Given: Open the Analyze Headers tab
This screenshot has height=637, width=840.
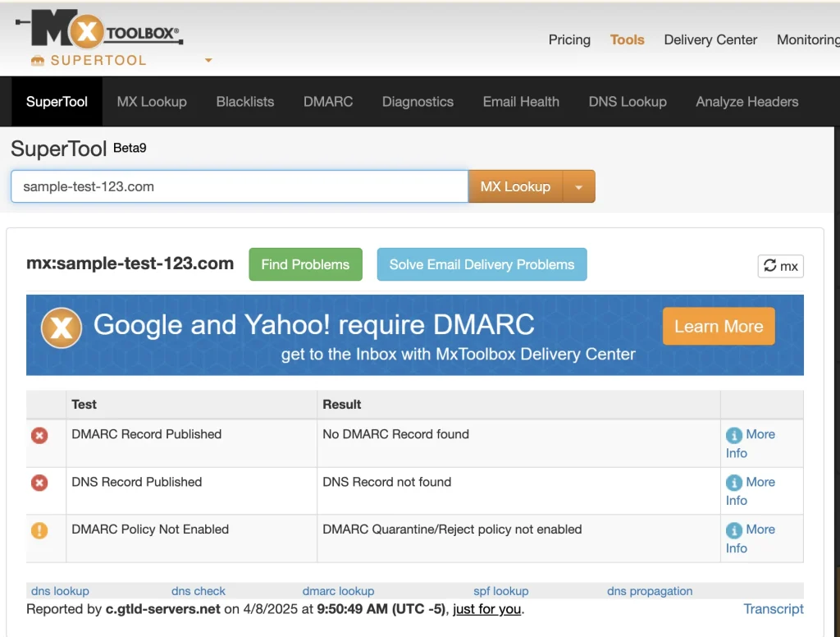Looking at the screenshot, I should click(746, 101).
